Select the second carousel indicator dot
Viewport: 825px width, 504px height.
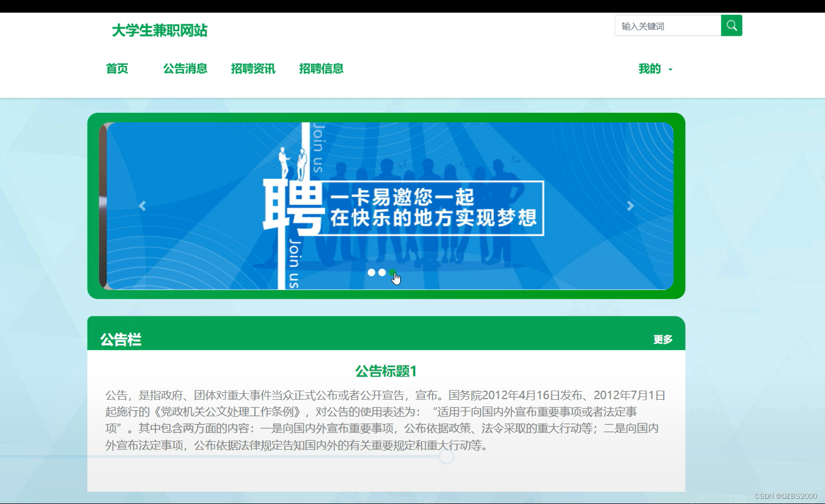[382, 273]
